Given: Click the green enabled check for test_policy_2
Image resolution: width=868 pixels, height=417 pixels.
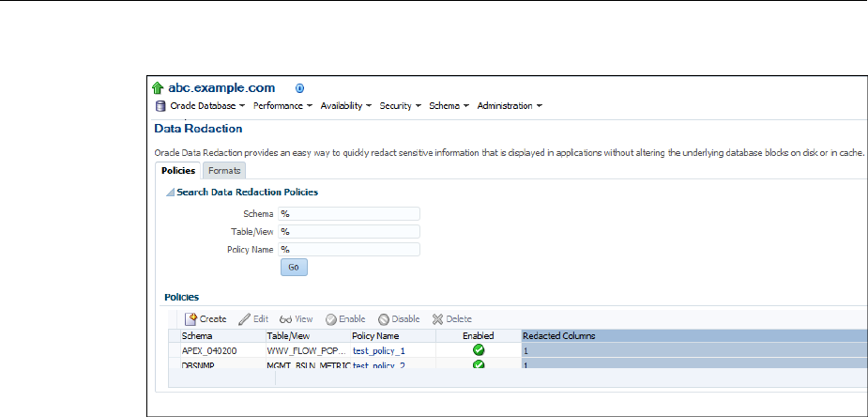Looking at the screenshot, I should coord(479,364).
